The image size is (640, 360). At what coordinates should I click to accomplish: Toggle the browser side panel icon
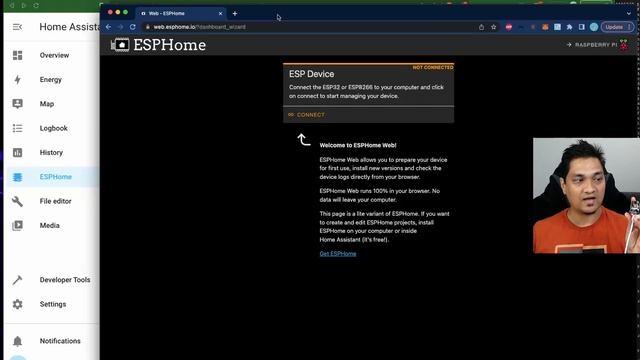pyautogui.click(x=582, y=27)
